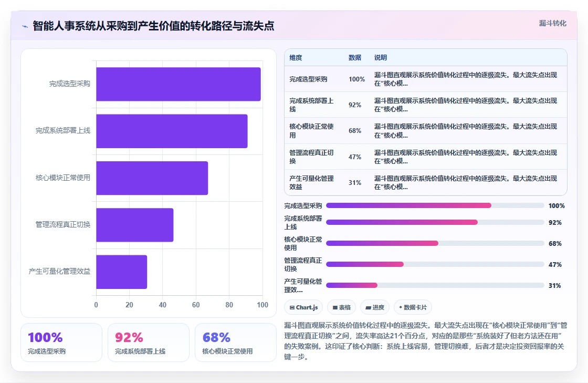588x383 pixels.
Task: Open the 68% 核心模块正常使用 data card
Action: click(x=236, y=343)
